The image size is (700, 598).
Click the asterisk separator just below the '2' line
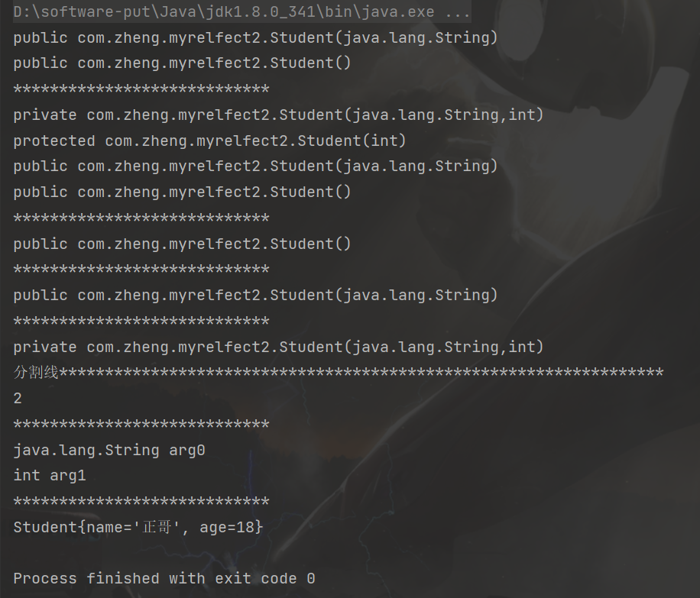(x=141, y=425)
